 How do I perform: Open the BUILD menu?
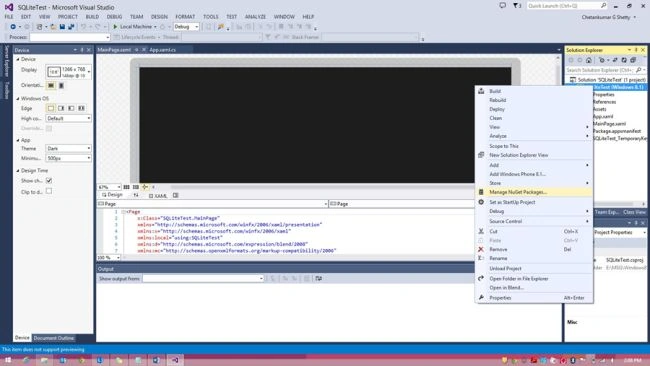pos(92,17)
